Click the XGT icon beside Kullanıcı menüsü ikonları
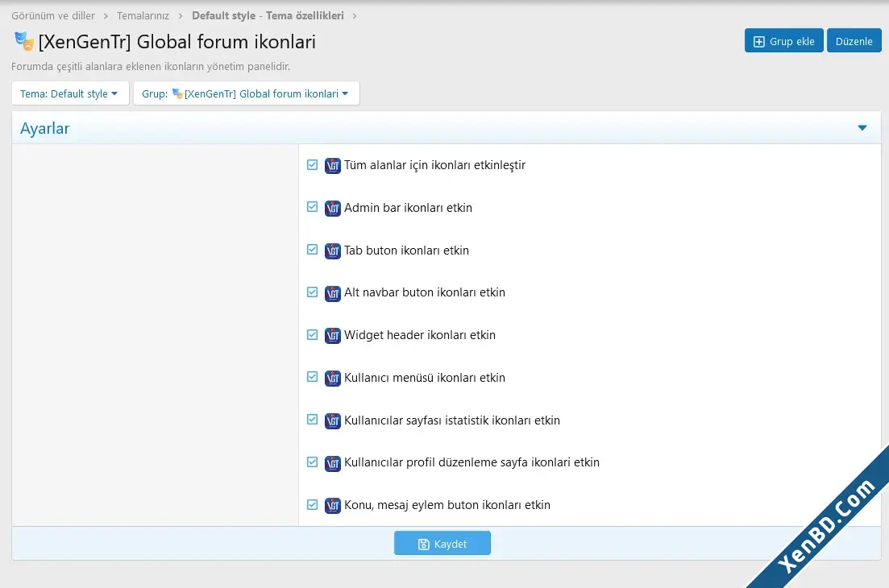The height and width of the screenshot is (588, 889). point(332,379)
